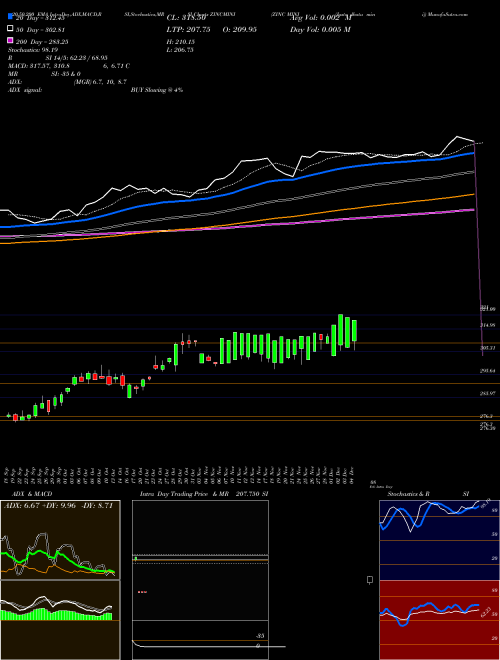Viewport: 500px width, 660px height.
Task: Click the 'O: 209.95' open price
Action: coord(238,29)
